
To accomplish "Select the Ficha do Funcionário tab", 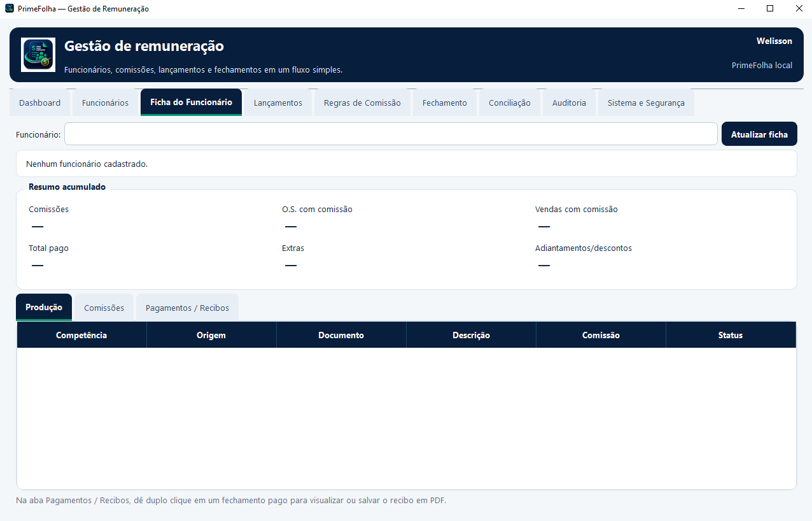I will (191, 102).
